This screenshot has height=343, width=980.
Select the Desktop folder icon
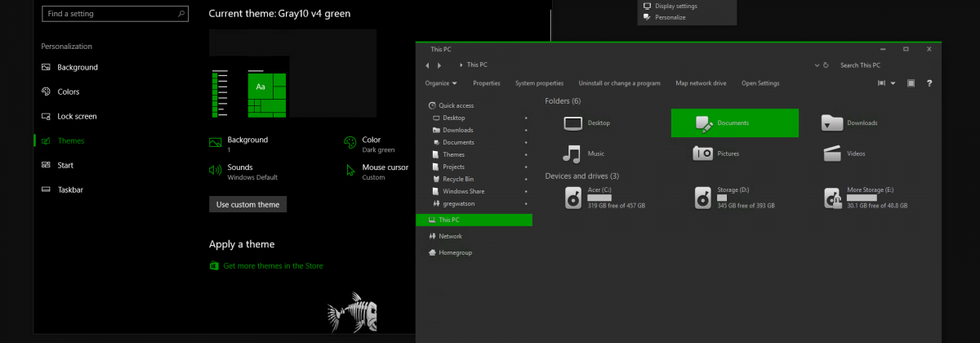click(573, 123)
